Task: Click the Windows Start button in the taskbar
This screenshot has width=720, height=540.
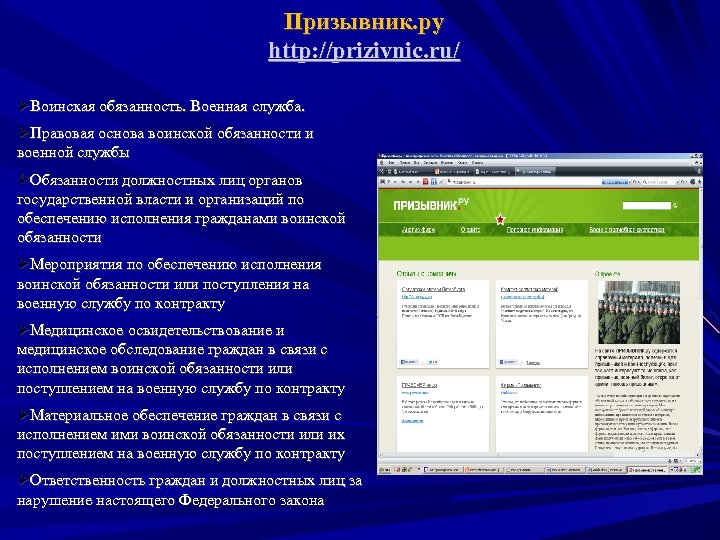Action: [385, 470]
